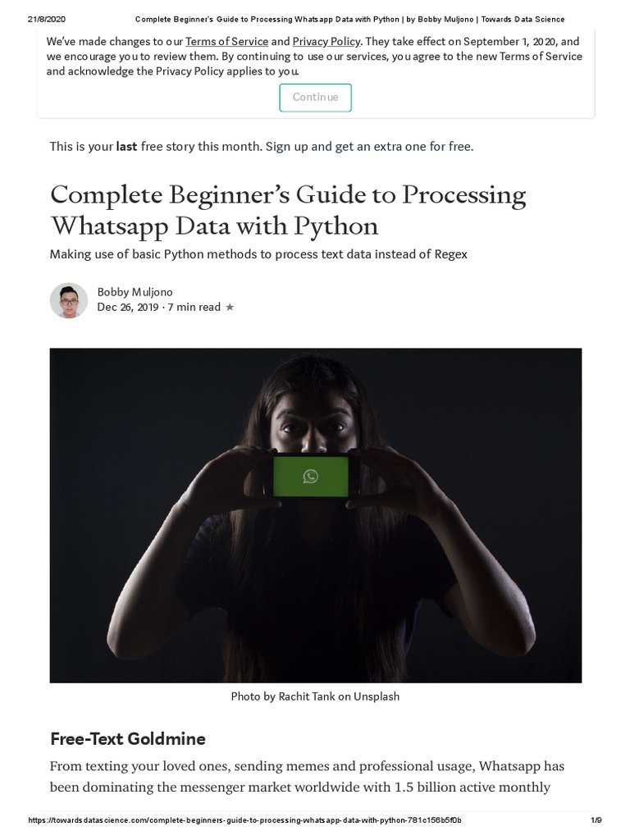Click the Continue button
The height and width of the screenshot is (840, 630).
(x=315, y=98)
